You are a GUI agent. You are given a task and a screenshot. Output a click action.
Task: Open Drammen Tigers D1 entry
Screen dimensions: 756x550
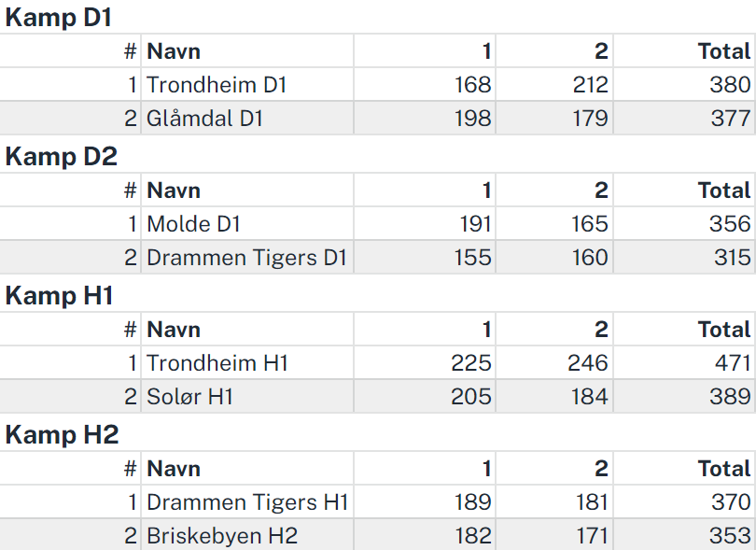246,258
